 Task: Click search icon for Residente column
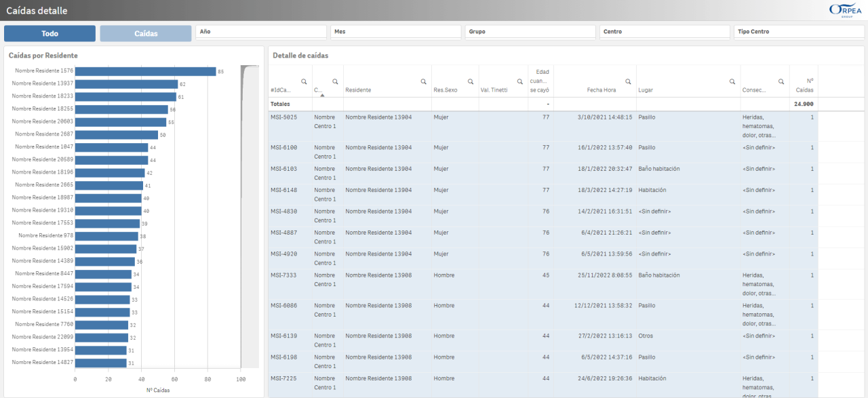pos(424,81)
